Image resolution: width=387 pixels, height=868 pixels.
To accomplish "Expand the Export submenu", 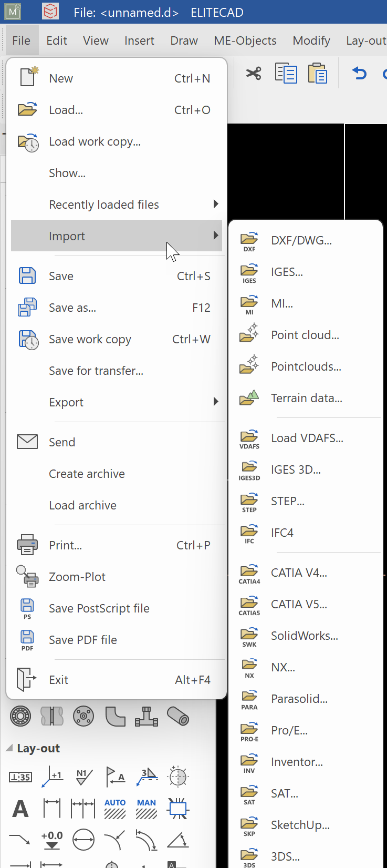I will (x=66, y=402).
